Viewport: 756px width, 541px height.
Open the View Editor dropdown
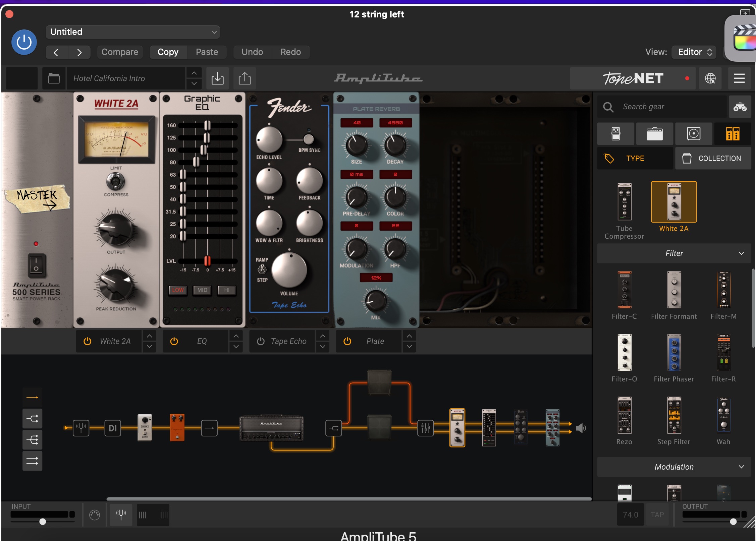pos(694,52)
